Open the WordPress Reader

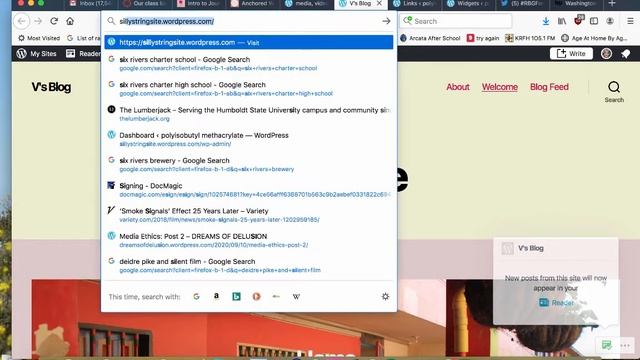(83, 53)
